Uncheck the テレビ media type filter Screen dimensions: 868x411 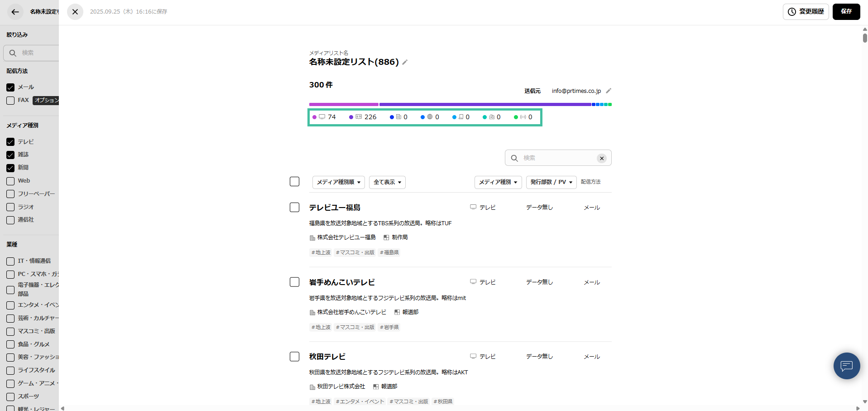(x=10, y=141)
